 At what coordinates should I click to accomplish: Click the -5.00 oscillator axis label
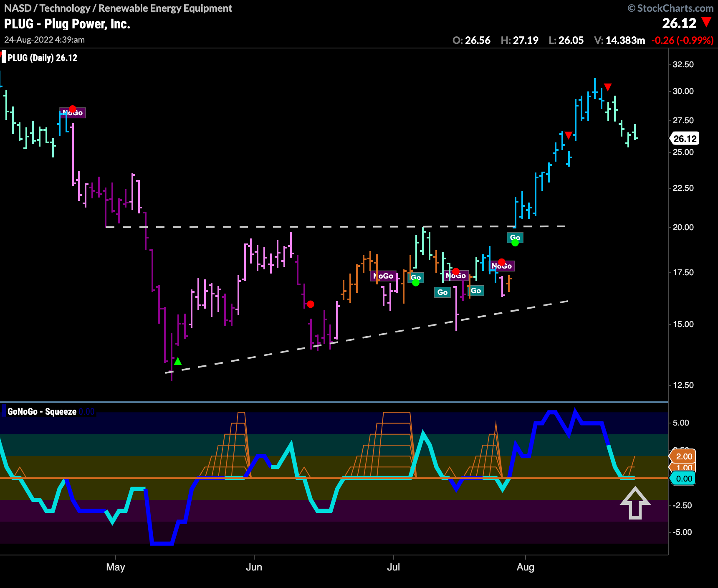click(682, 532)
